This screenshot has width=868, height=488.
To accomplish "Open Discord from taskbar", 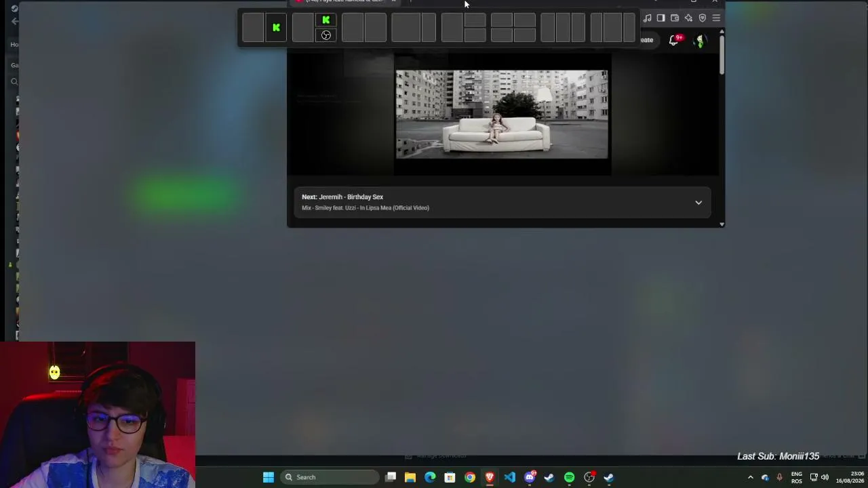I will pyautogui.click(x=530, y=477).
